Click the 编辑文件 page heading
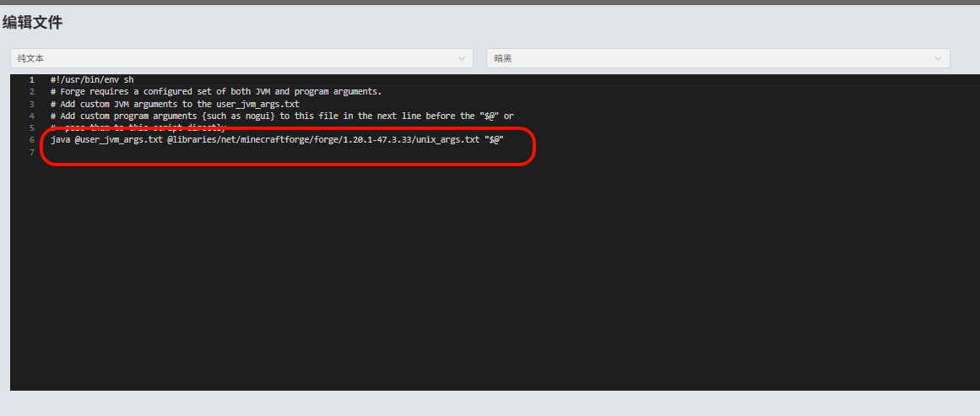 (32, 23)
